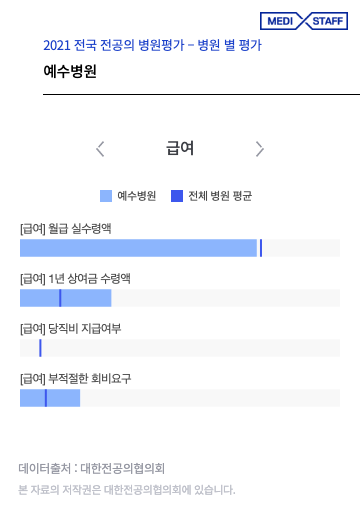Select the 급여 category heading

click(x=180, y=148)
